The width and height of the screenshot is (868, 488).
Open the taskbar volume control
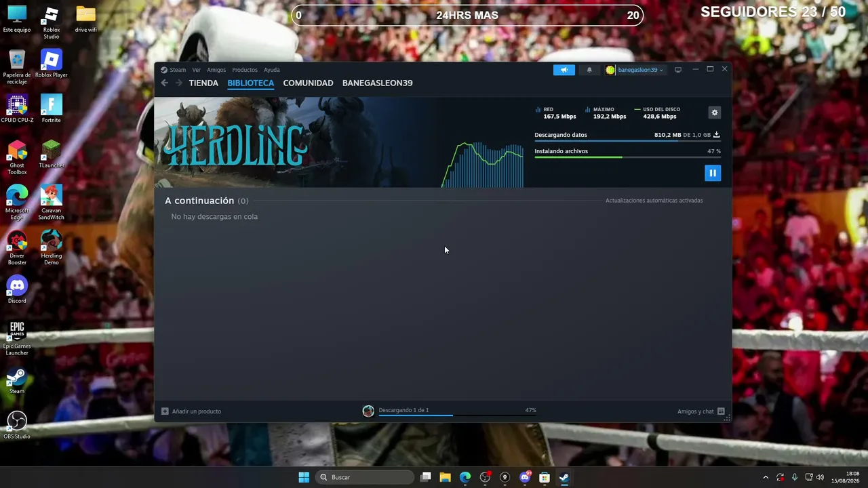(820, 477)
